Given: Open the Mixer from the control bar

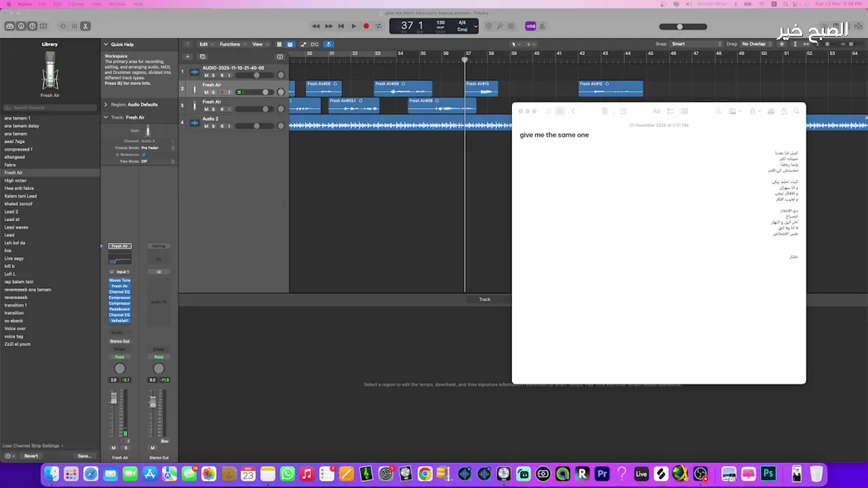Looking at the screenshot, I should click(74, 26).
